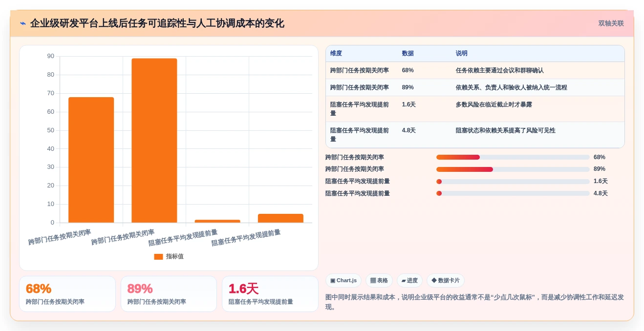Click the pink 89% stat card value
This screenshot has height=331, width=644.
pyautogui.click(x=140, y=289)
